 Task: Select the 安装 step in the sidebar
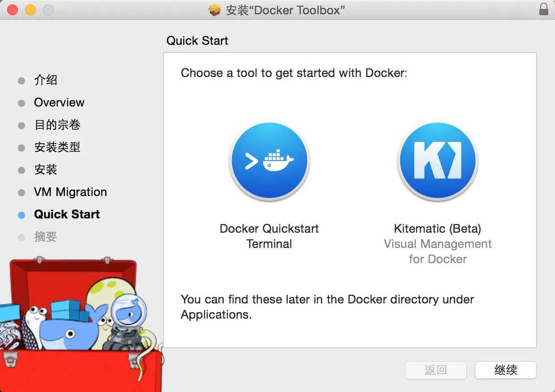coord(46,170)
